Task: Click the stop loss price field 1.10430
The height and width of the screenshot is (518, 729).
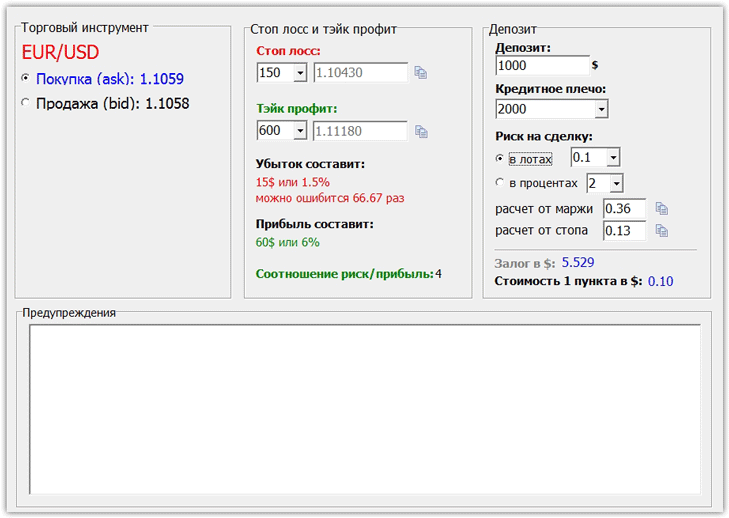Action: [x=360, y=73]
